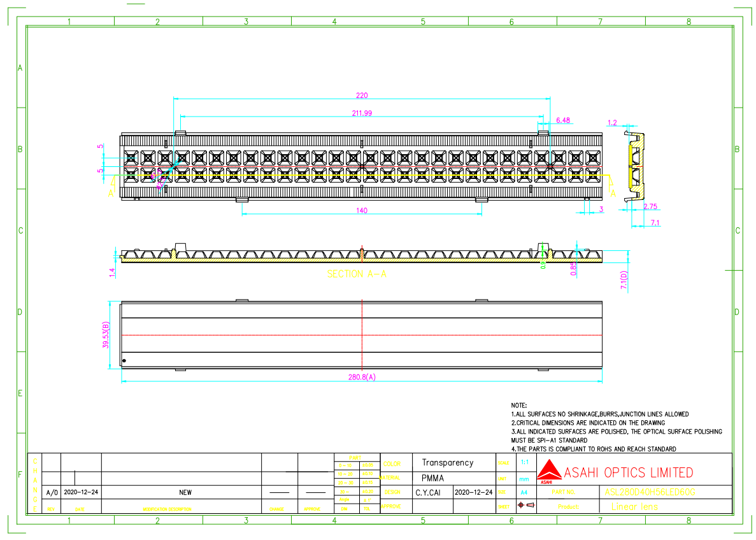Click the ASAHI OPTICS LIMITED company name
The width and height of the screenshot is (756, 540).
tap(628, 472)
